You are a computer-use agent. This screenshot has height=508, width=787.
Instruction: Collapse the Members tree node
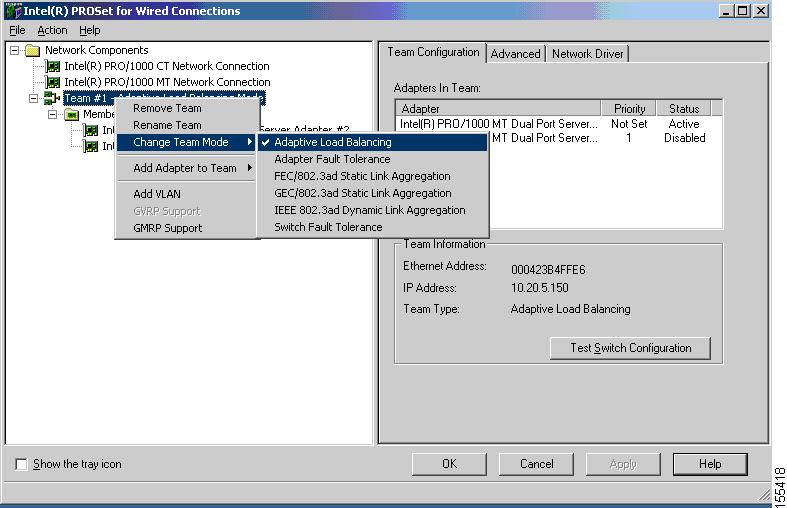tap(53, 114)
